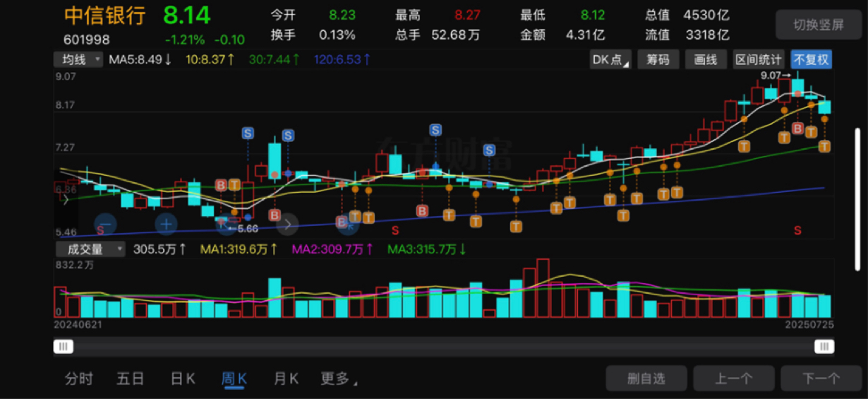Tap the leftmost red B marker

coord(221,185)
